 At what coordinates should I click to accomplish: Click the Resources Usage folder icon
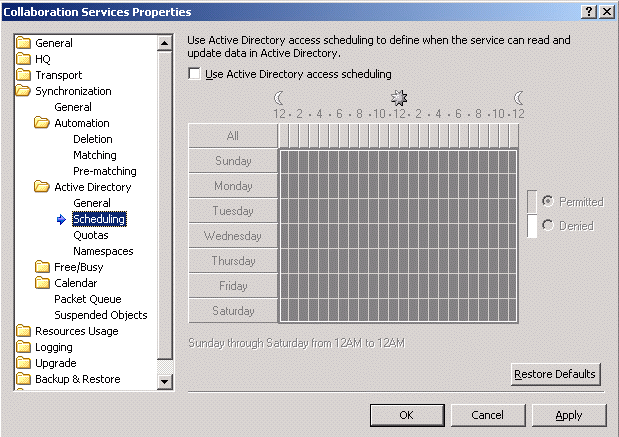pos(23,331)
